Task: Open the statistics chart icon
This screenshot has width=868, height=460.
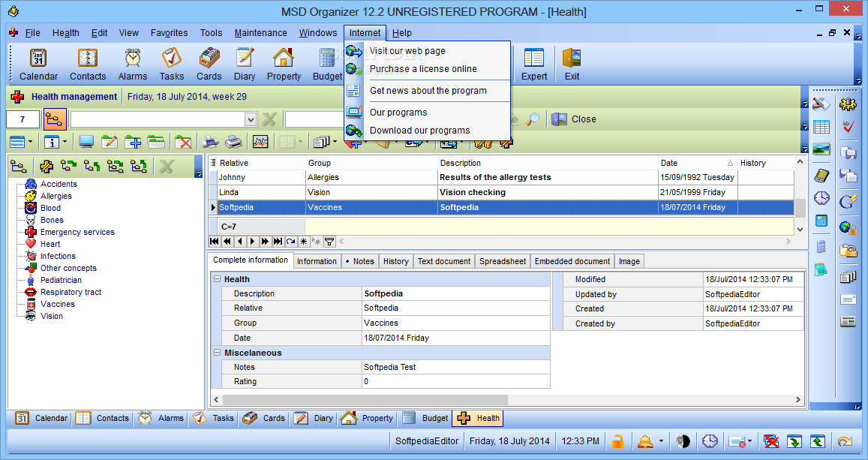Action: tap(260, 143)
